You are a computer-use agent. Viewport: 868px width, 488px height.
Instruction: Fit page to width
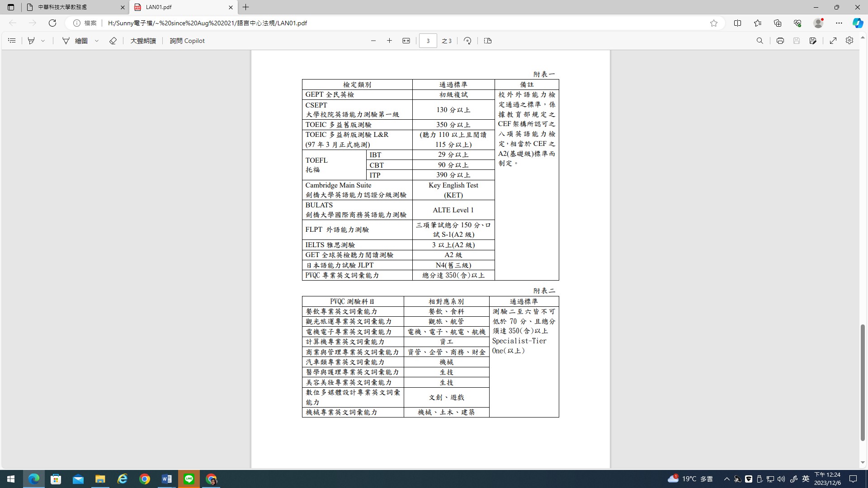click(x=406, y=41)
